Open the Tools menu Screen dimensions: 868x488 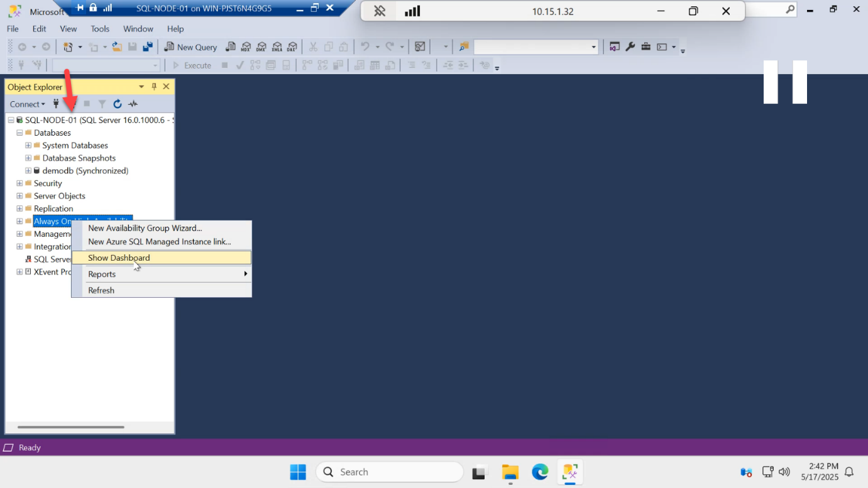tap(100, 29)
